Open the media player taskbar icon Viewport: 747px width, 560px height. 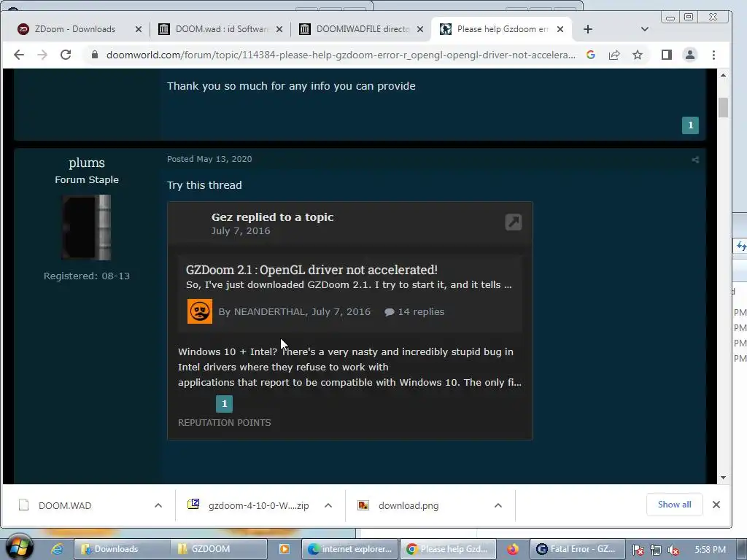pos(284,549)
